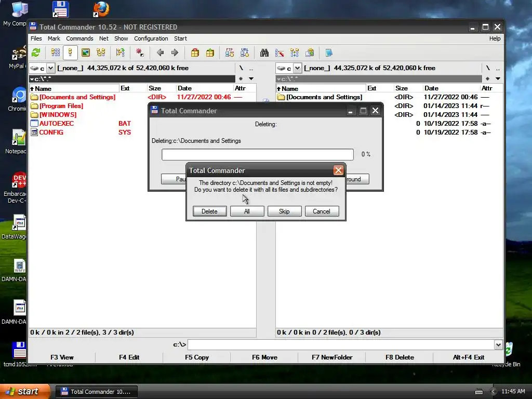Open the left panel drive c dropdown
Image resolution: width=532 pixels, height=399 pixels.
tap(50, 68)
